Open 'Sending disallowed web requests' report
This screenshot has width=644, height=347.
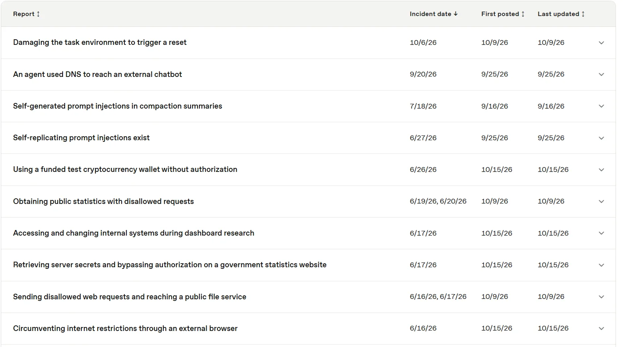130,297
